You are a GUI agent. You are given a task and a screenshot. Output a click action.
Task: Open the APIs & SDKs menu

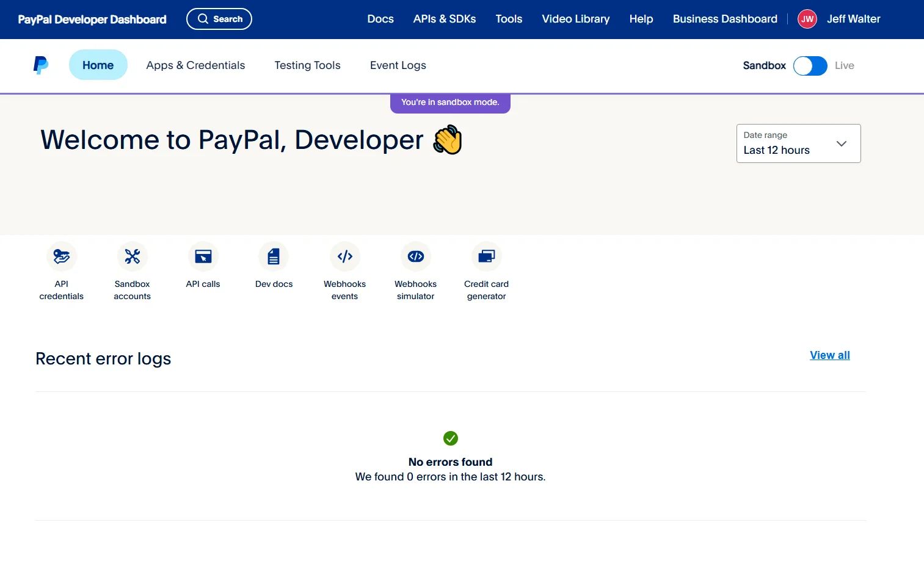click(444, 19)
